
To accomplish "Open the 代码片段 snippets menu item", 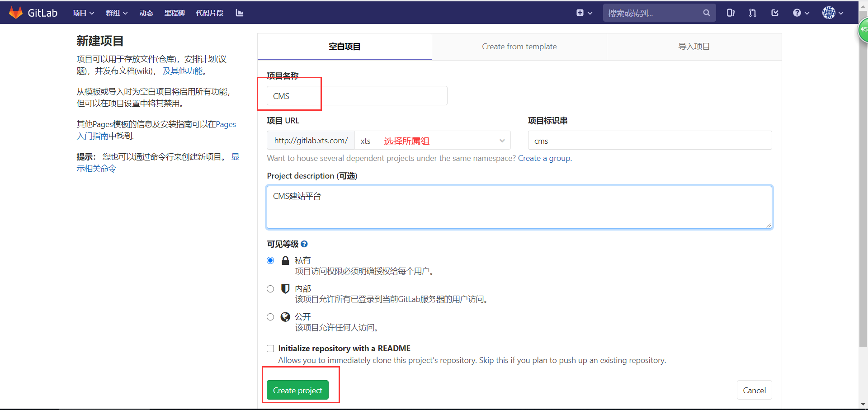I will pyautogui.click(x=209, y=13).
